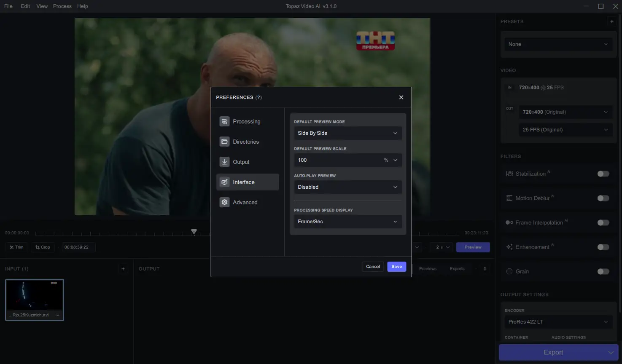622x364 pixels.
Task: Select the Interface section icon
Action: (x=224, y=182)
